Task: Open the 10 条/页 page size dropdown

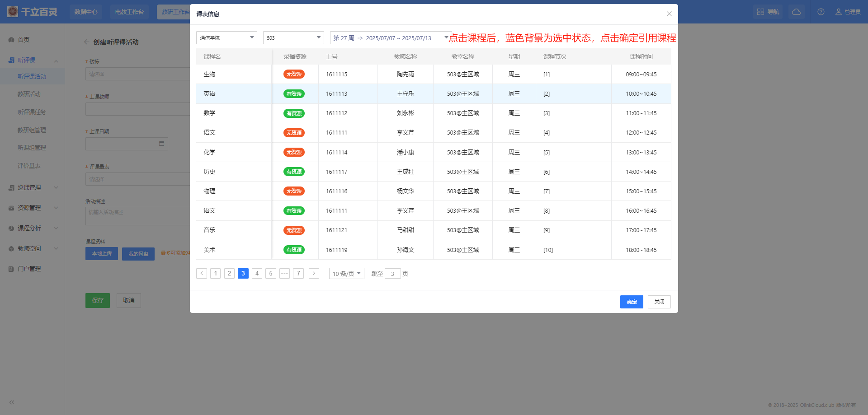Action: tap(346, 274)
